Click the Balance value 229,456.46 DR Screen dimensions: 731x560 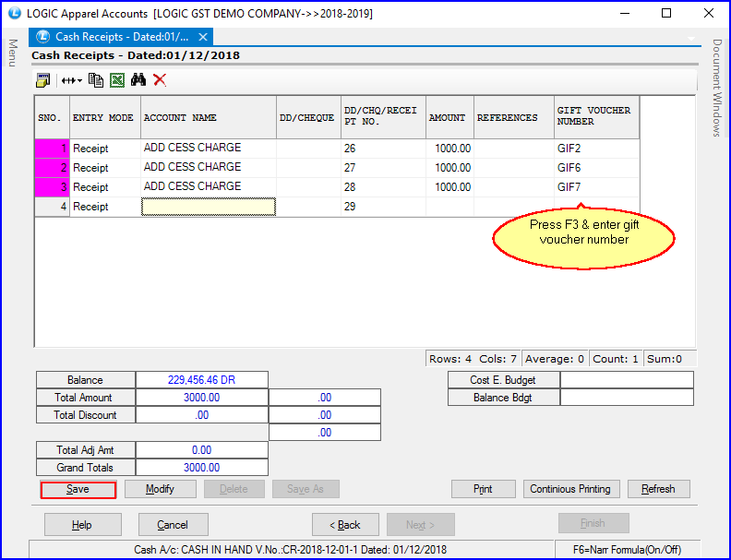[x=202, y=380]
